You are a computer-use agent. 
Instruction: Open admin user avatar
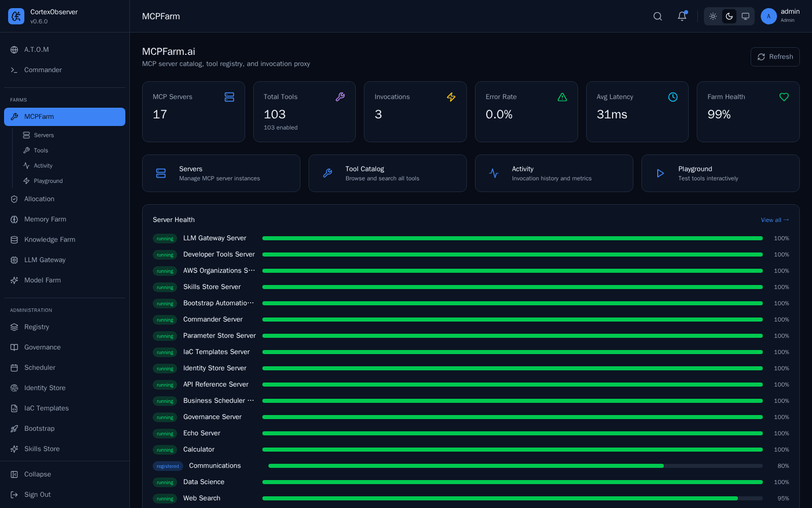click(x=769, y=16)
